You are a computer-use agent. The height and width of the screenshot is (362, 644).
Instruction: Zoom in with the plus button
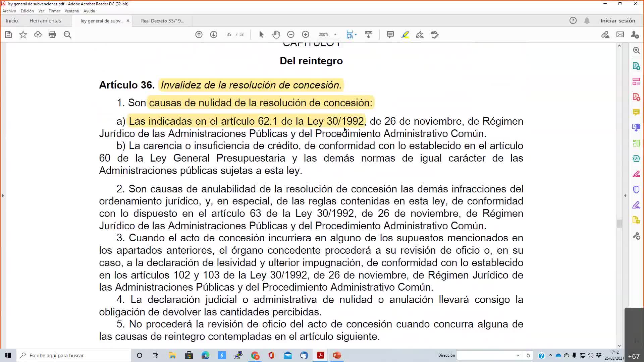click(306, 35)
